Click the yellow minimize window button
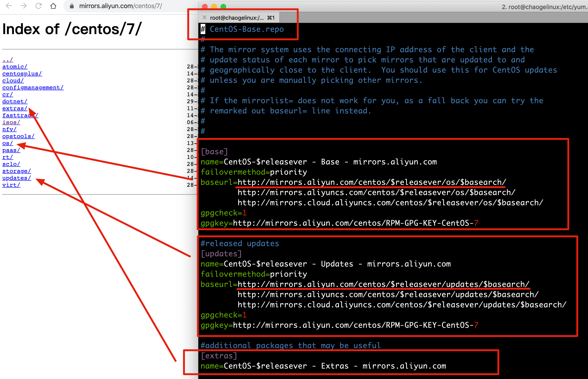The image size is (588, 379). pos(214,6)
